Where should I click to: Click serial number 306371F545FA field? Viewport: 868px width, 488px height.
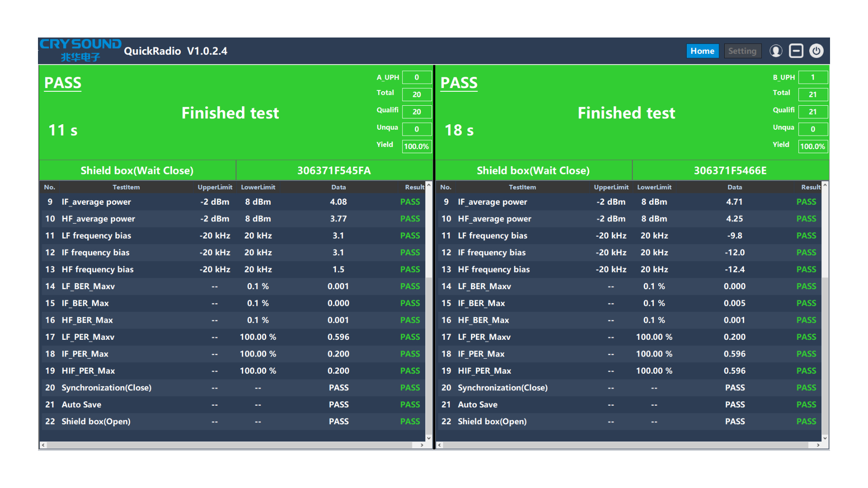pyautogui.click(x=334, y=170)
